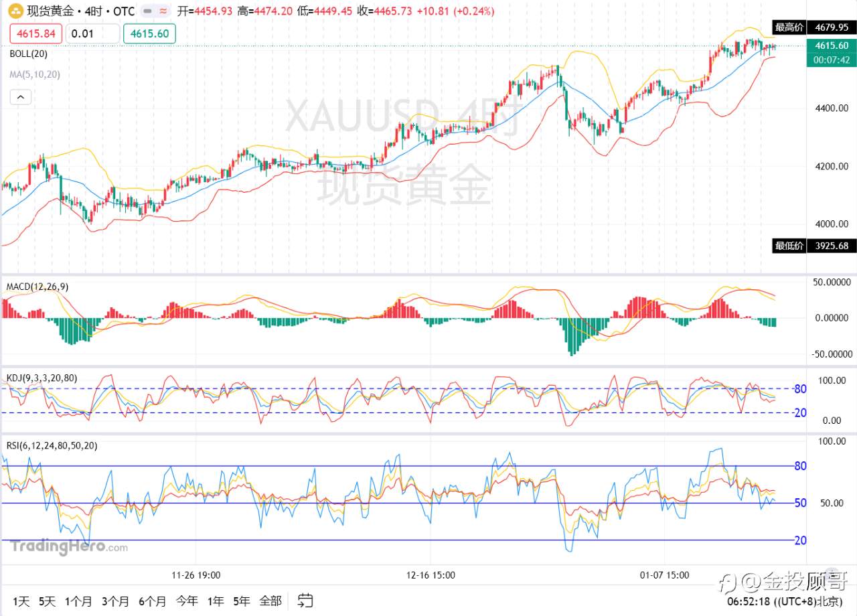Click the 4679.95 highest price value
The image size is (857, 616).
(832, 27)
